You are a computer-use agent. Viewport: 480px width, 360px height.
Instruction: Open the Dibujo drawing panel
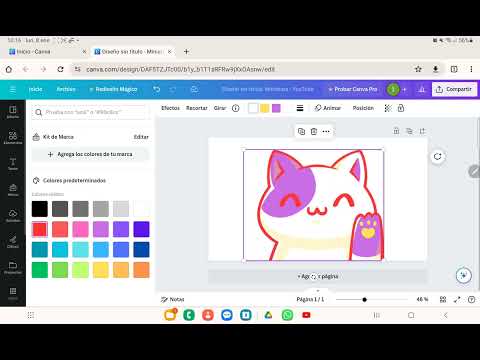pyautogui.click(x=13, y=242)
